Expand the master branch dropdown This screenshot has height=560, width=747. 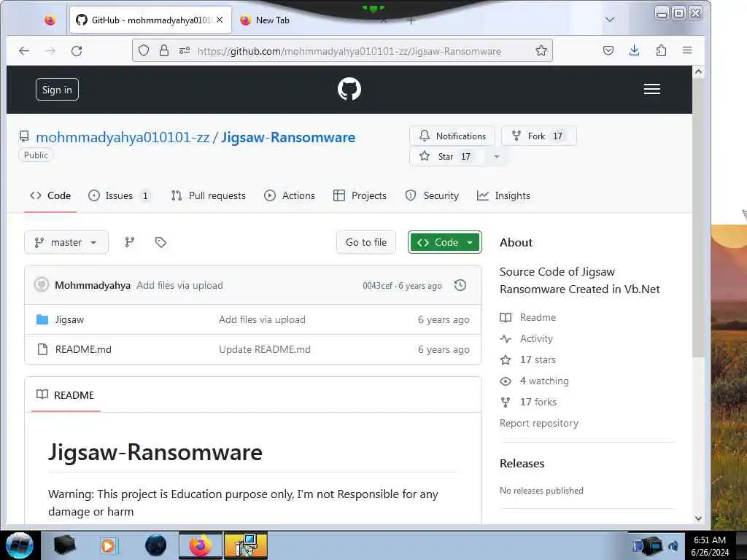click(66, 242)
